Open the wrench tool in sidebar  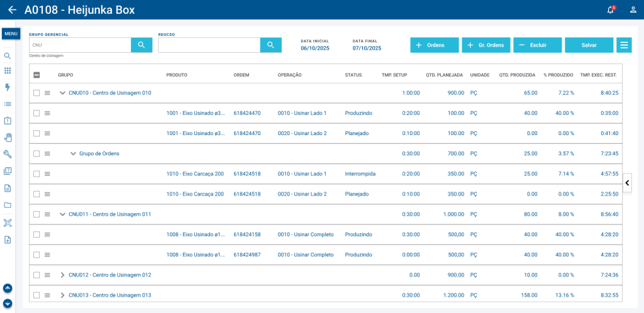(8, 154)
